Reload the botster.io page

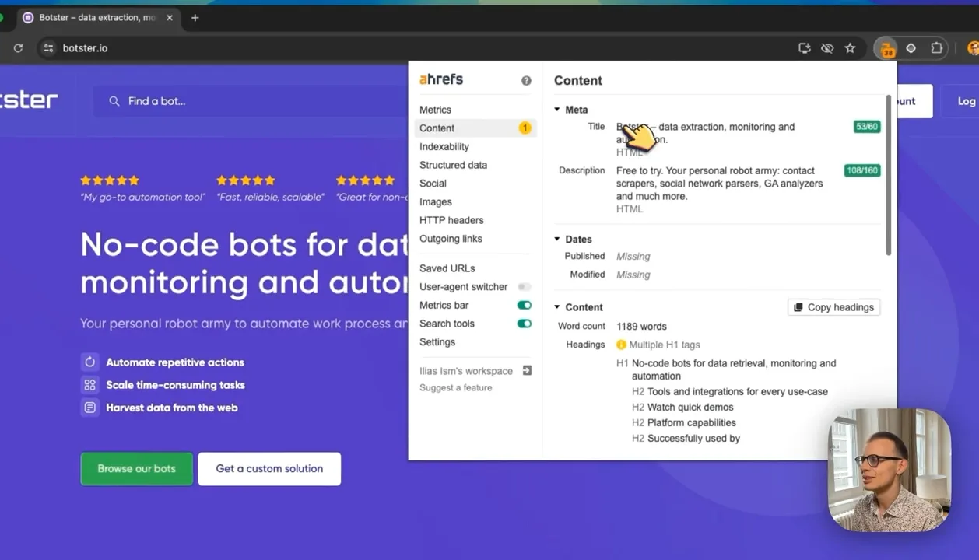coord(18,48)
